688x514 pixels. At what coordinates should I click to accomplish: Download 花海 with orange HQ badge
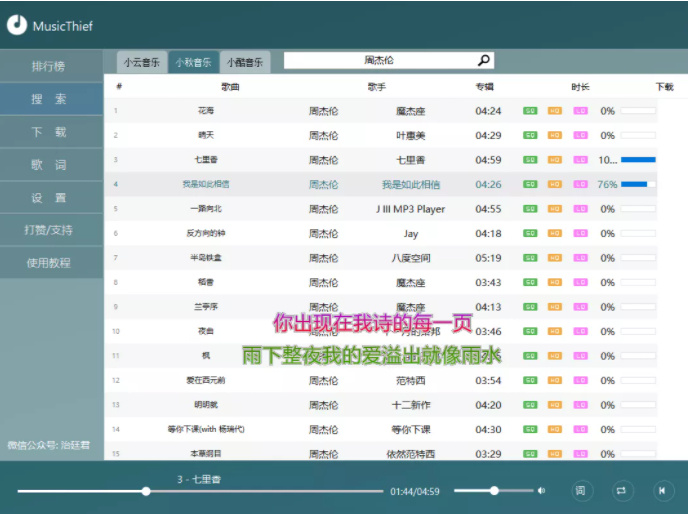[x=555, y=111]
